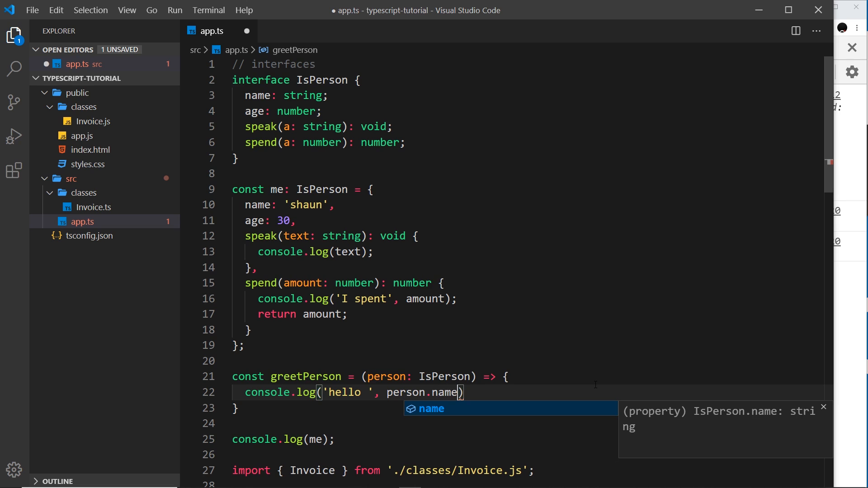Expand the OUTLINE section

(x=36, y=481)
